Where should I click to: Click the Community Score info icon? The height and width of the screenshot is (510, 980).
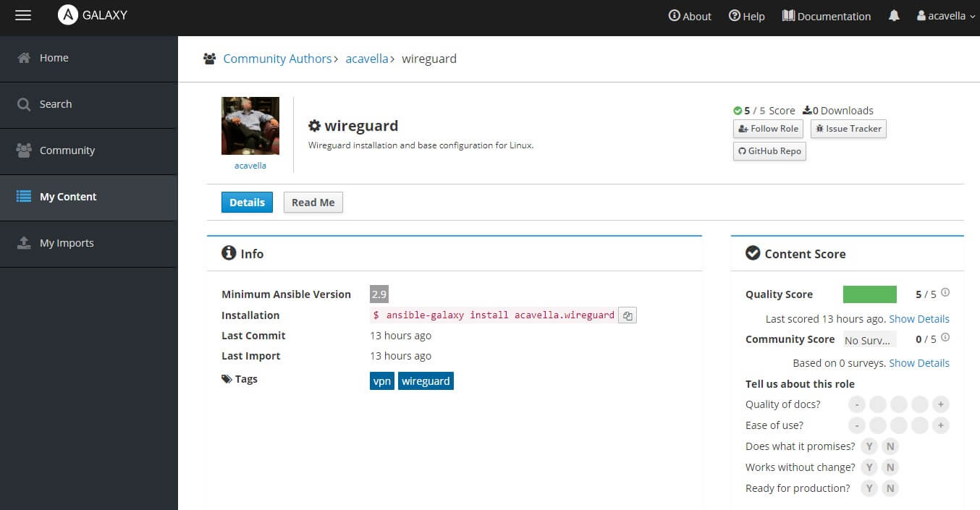[945, 338]
